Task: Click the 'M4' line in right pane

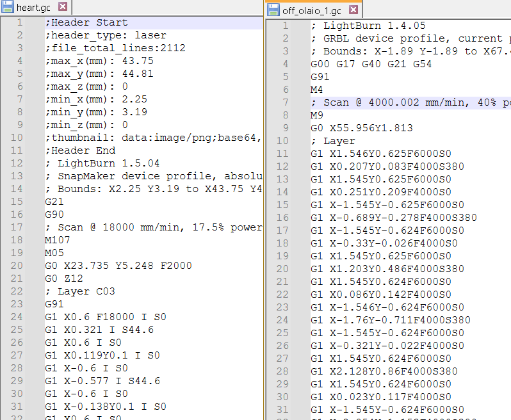Action: pos(316,90)
